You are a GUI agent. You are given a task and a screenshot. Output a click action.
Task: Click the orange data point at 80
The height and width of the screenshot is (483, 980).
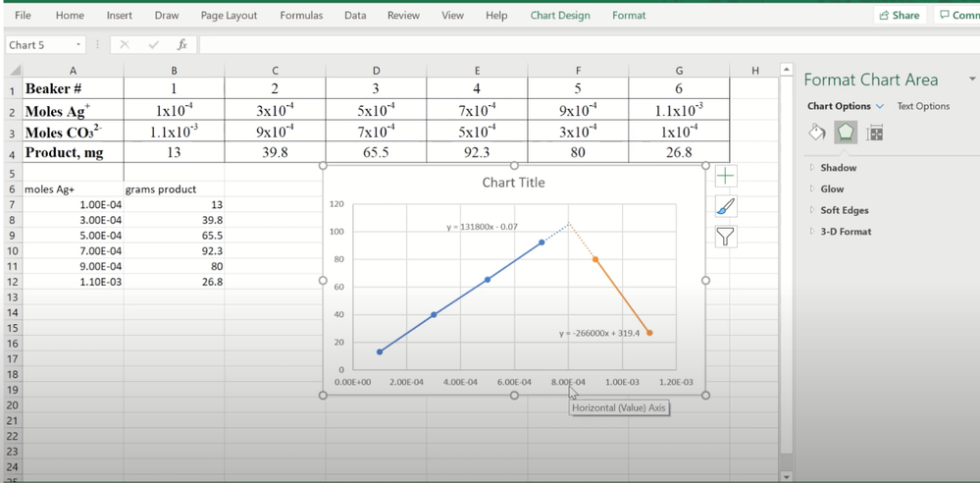click(x=595, y=259)
